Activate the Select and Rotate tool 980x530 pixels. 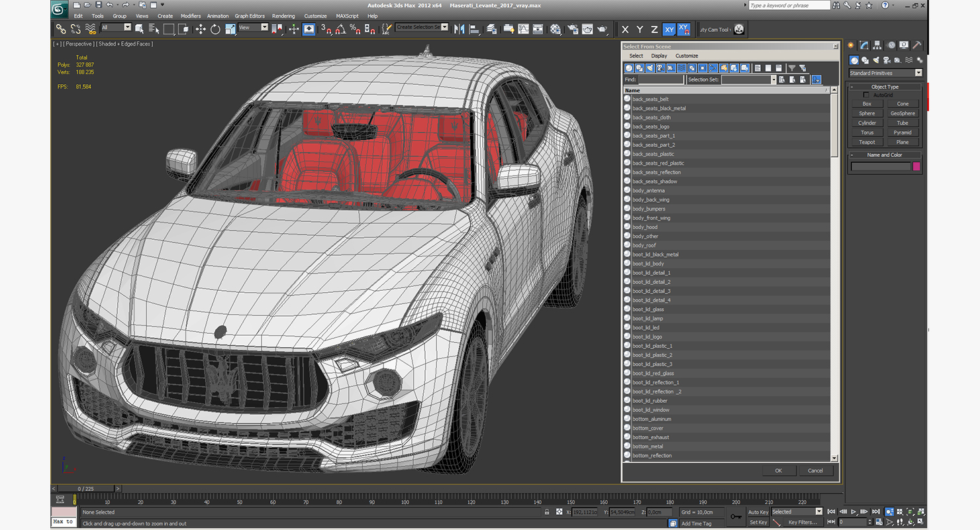click(x=215, y=29)
